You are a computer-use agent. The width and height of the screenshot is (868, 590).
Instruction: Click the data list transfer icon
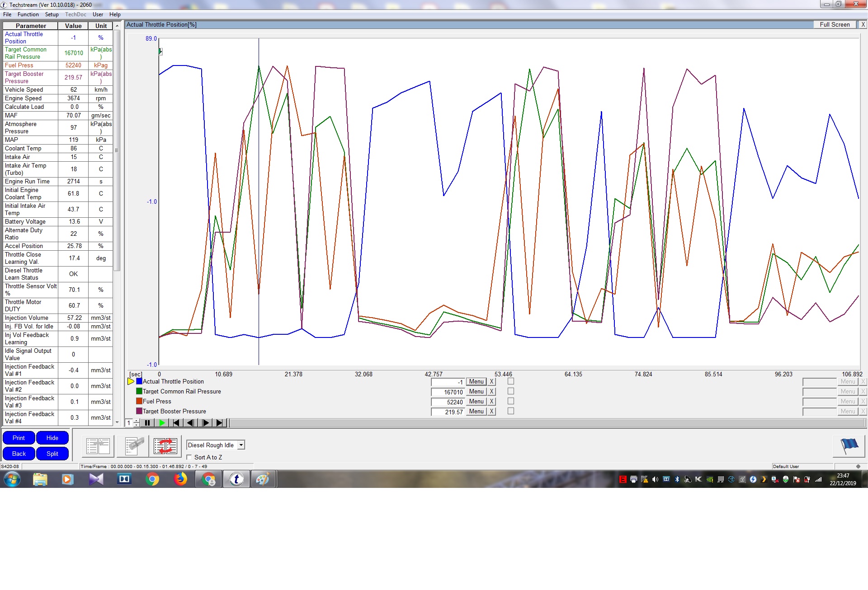tap(98, 446)
